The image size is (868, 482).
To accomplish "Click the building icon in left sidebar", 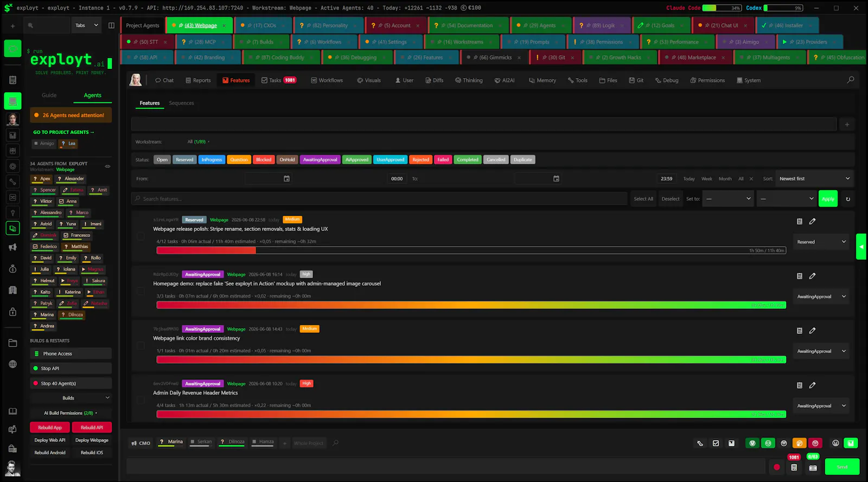I will coord(12,290).
